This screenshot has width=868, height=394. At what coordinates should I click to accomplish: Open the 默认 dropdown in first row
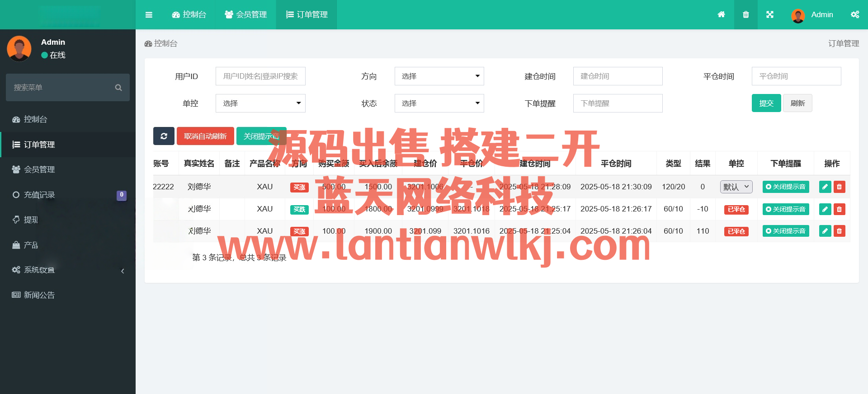pos(736,187)
